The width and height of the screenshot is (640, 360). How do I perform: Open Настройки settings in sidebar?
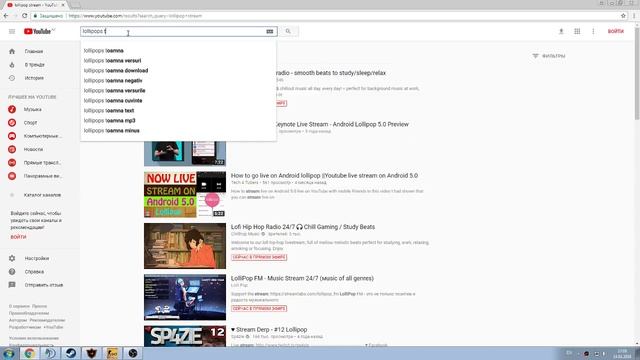click(40, 258)
